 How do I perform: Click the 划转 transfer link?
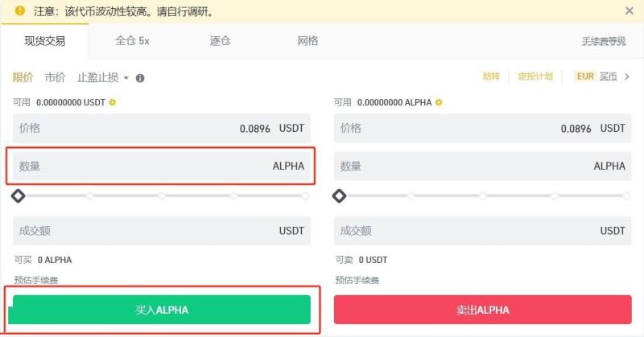click(x=491, y=76)
